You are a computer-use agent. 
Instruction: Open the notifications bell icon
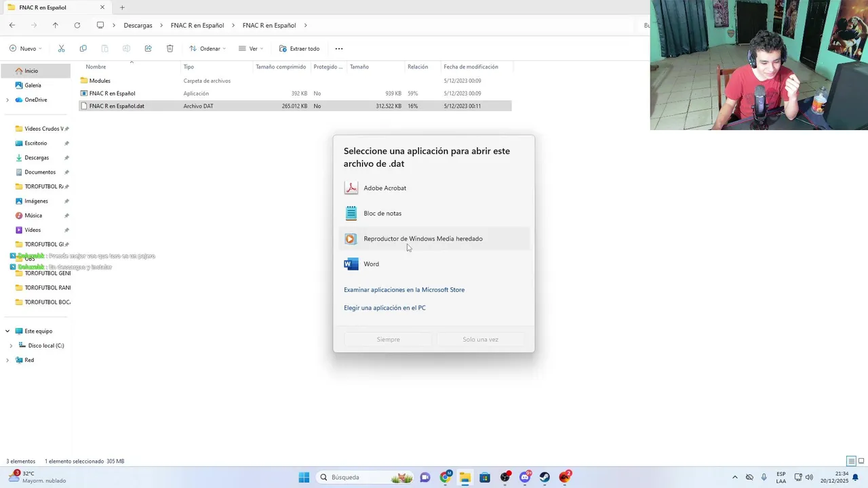click(855, 477)
